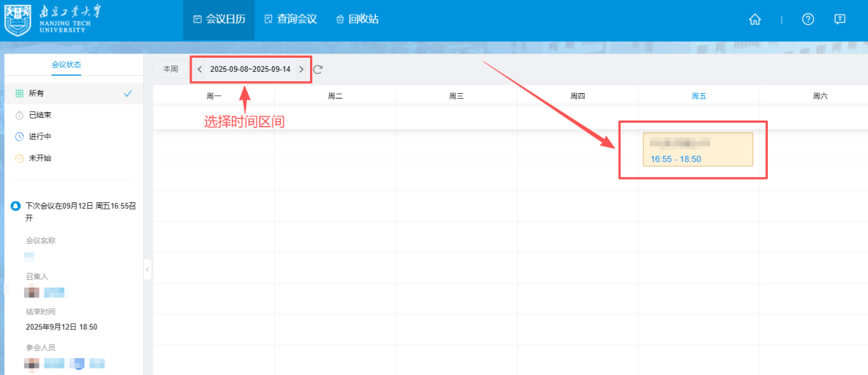Click the feedback message icon in header
Viewport: 868px width, 375px height.
pyautogui.click(x=839, y=20)
